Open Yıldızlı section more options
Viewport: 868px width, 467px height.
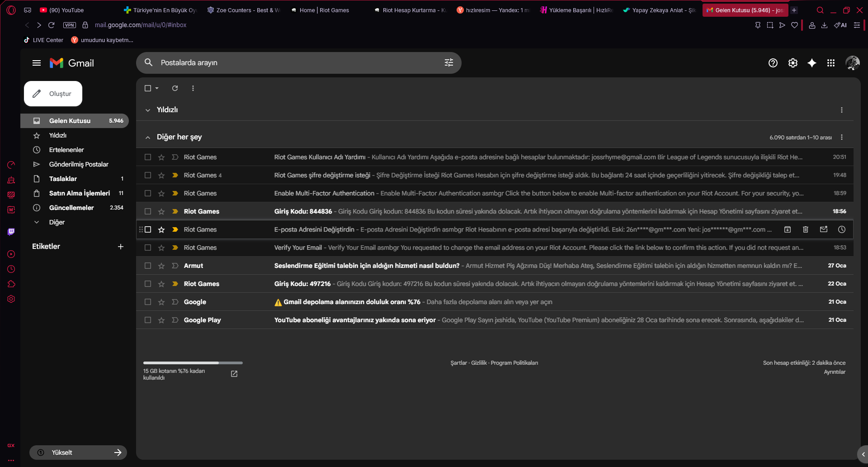842,110
